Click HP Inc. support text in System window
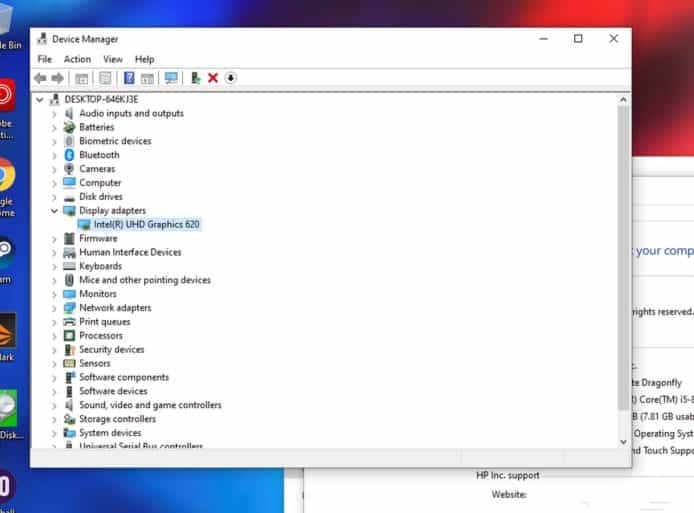Image resolution: width=694 pixels, height=513 pixels. click(x=508, y=475)
